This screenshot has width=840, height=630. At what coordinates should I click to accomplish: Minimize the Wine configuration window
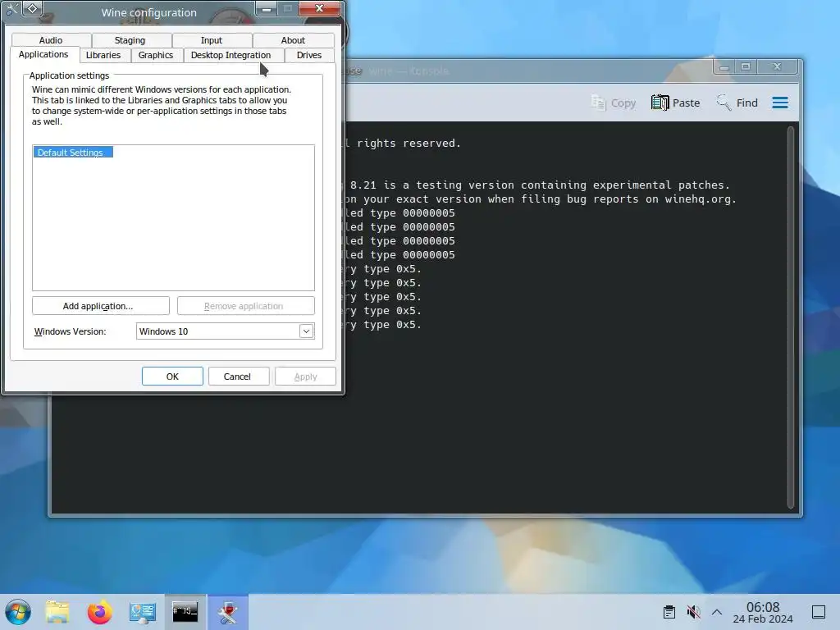pyautogui.click(x=267, y=8)
